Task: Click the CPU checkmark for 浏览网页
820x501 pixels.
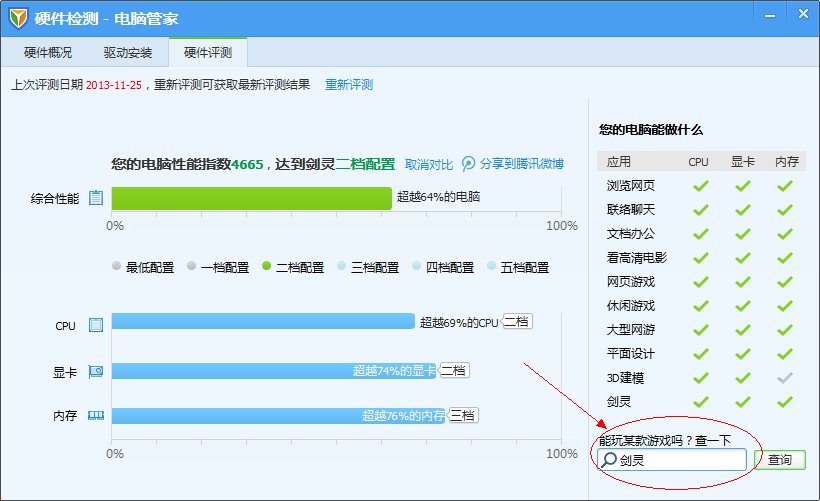Action: [x=701, y=186]
